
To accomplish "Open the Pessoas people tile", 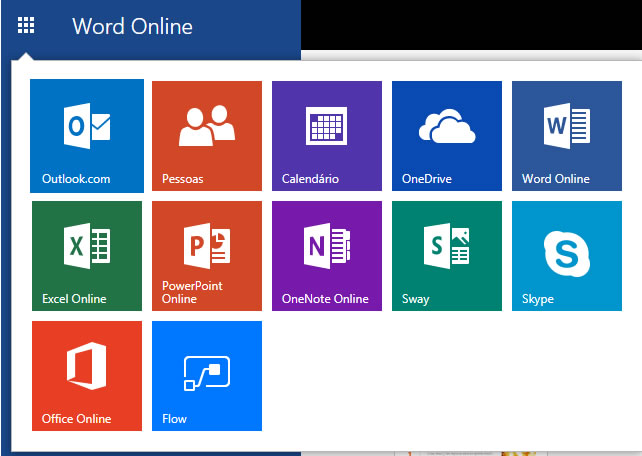I will [x=207, y=136].
